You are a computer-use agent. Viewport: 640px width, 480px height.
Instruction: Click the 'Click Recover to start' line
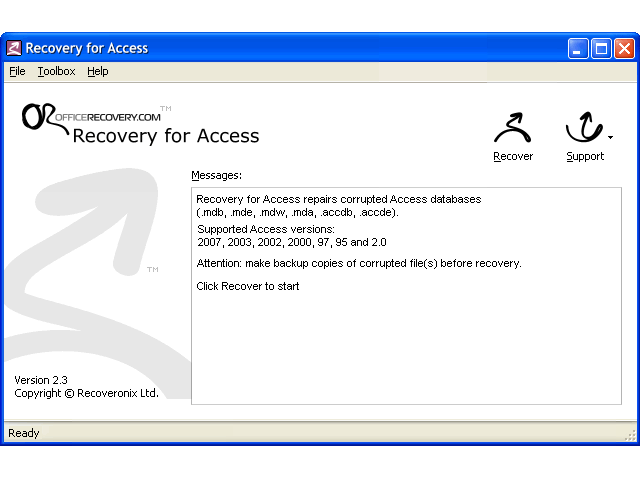248,286
